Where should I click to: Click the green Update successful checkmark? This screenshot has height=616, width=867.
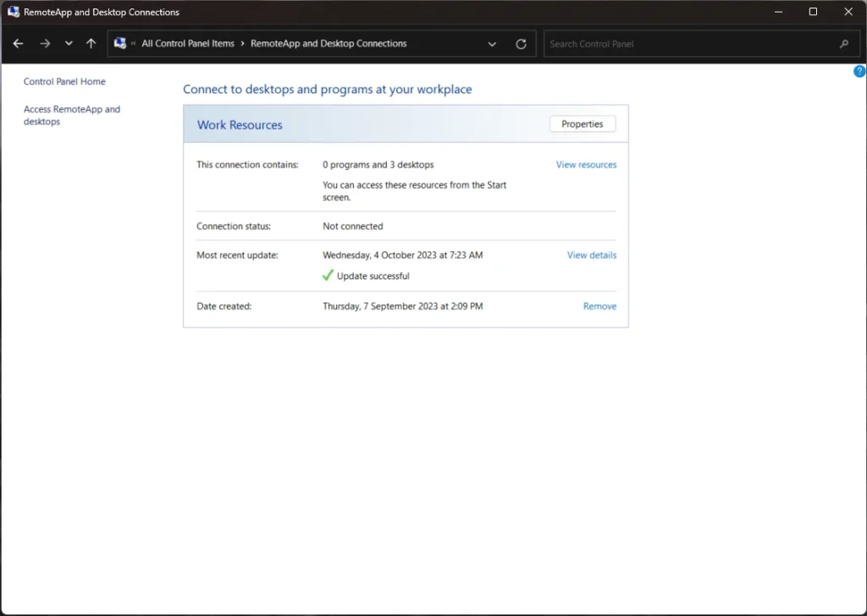click(328, 275)
